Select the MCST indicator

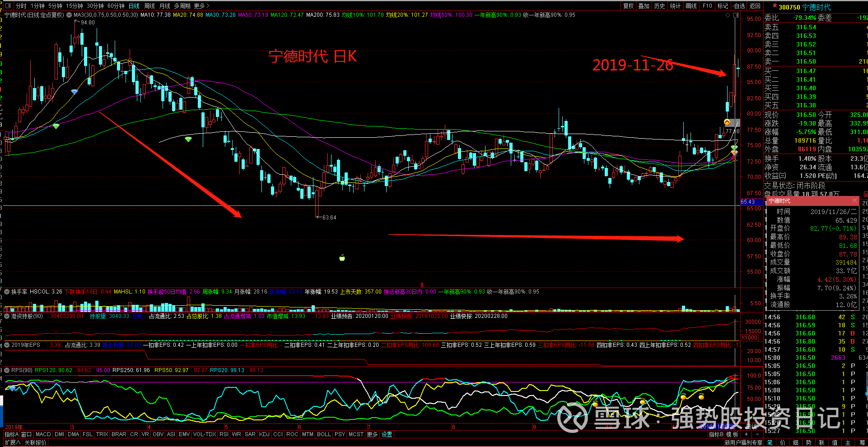(x=356, y=434)
